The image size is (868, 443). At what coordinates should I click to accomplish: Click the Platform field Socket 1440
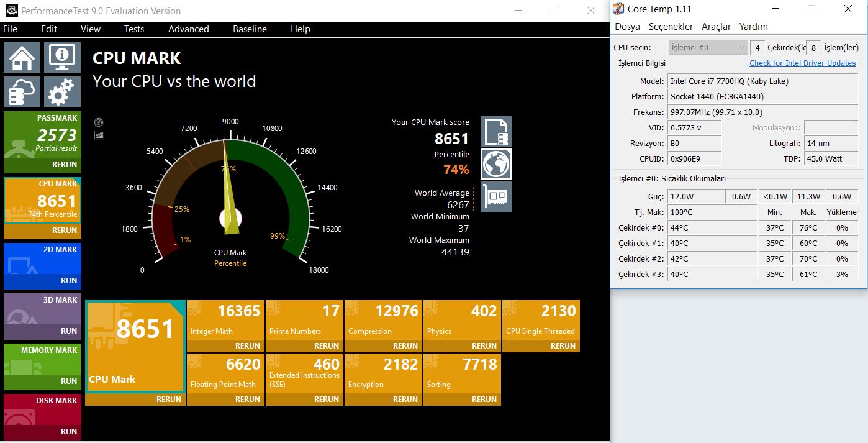click(x=763, y=96)
